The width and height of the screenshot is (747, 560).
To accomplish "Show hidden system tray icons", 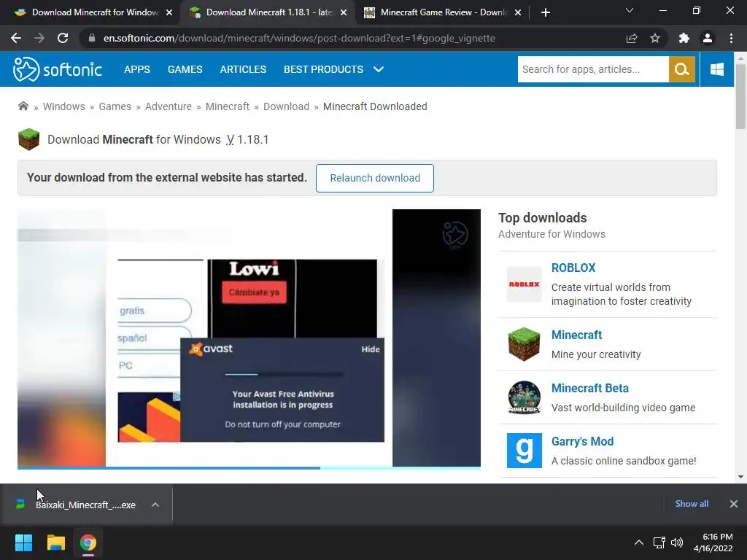I will [x=639, y=542].
